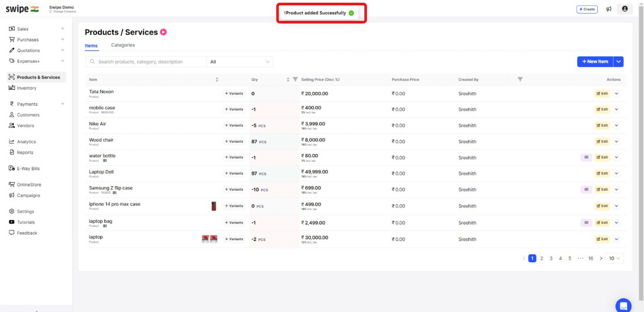
Task: Open the All category filter dropdown
Action: click(x=239, y=62)
